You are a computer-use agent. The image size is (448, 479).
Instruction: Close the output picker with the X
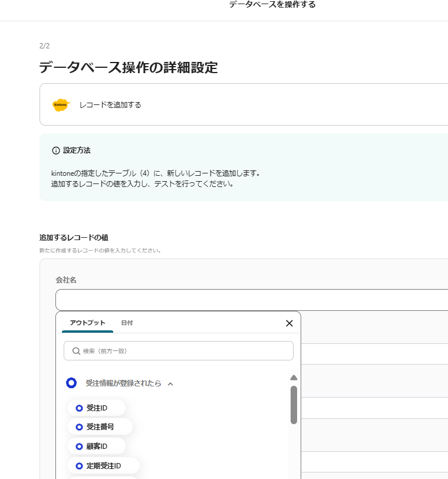pyautogui.click(x=289, y=323)
